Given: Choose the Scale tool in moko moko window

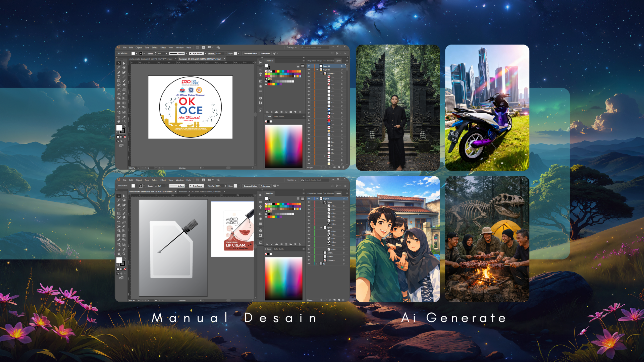Looking at the screenshot, I should [124, 222].
